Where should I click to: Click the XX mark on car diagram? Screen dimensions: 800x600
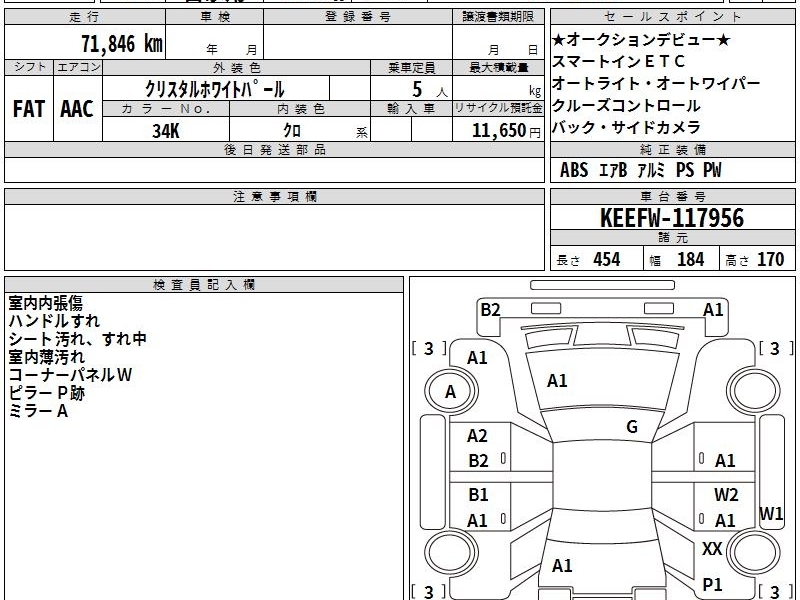pos(712,549)
